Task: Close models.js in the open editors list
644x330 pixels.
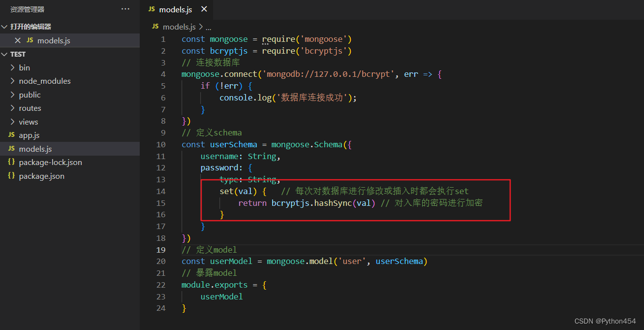Action: (18, 40)
